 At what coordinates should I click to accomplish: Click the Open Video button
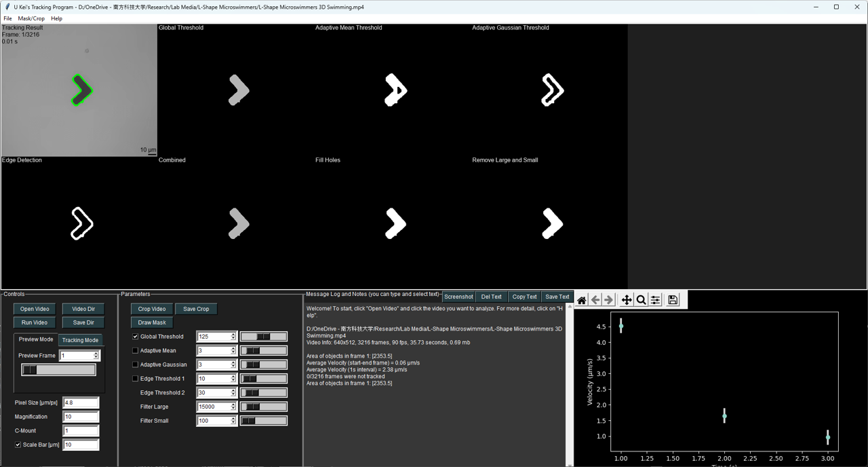click(x=35, y=309)
